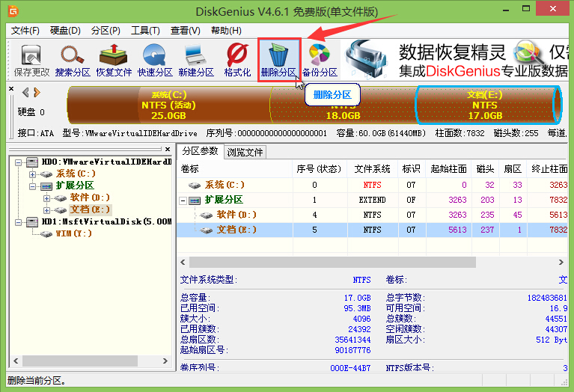Click the EXTEND file system cell
This screenshot has height=392, width=574.
(372, 200)
